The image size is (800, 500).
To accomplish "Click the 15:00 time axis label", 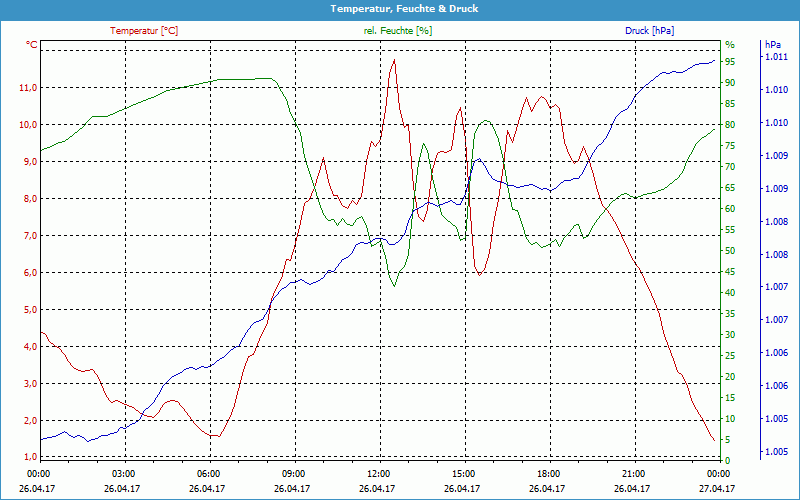I will pos(463,473).
